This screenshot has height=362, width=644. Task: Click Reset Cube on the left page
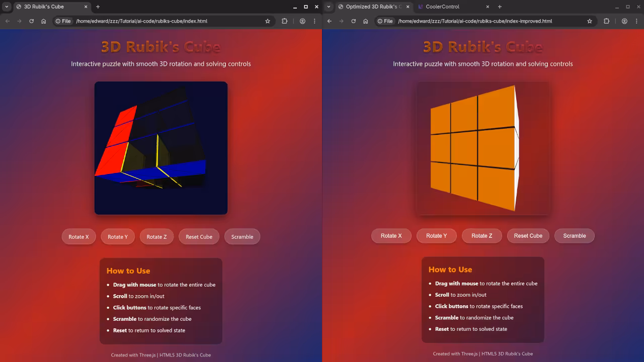199,237
